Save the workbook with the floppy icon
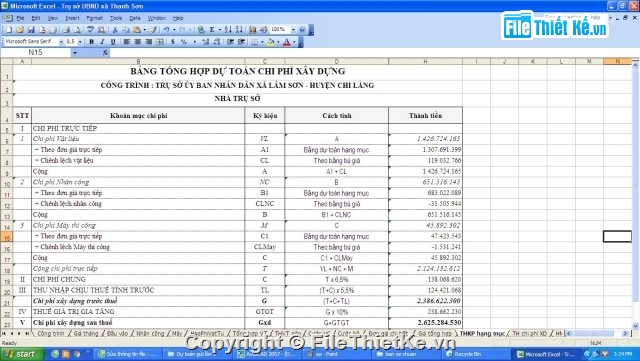This screenshot has width=640, height=361. click(31, 30)
